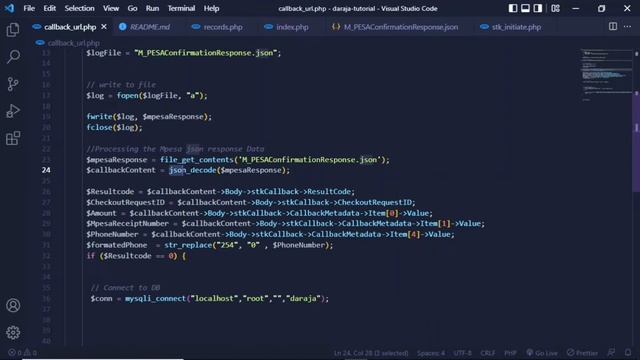Screen dimensions: 640x360
Task: Change line endings via CRLF status
Action: (488, 353)
